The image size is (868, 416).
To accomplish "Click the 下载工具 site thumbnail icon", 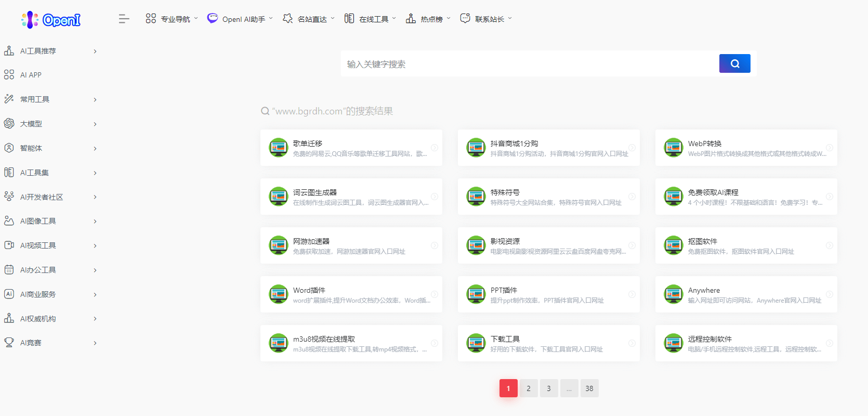I will coord(476,343).
